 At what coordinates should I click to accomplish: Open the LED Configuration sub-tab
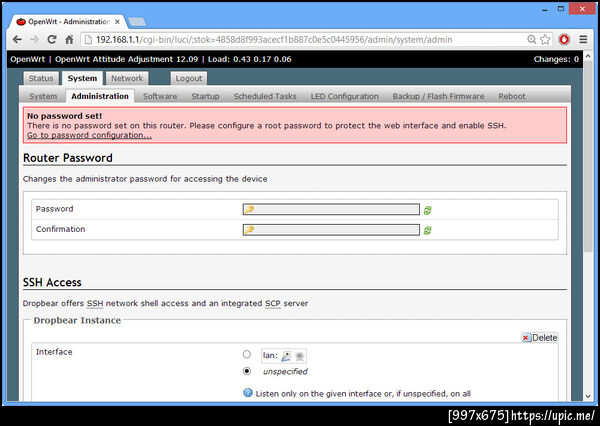coord(344,96)
